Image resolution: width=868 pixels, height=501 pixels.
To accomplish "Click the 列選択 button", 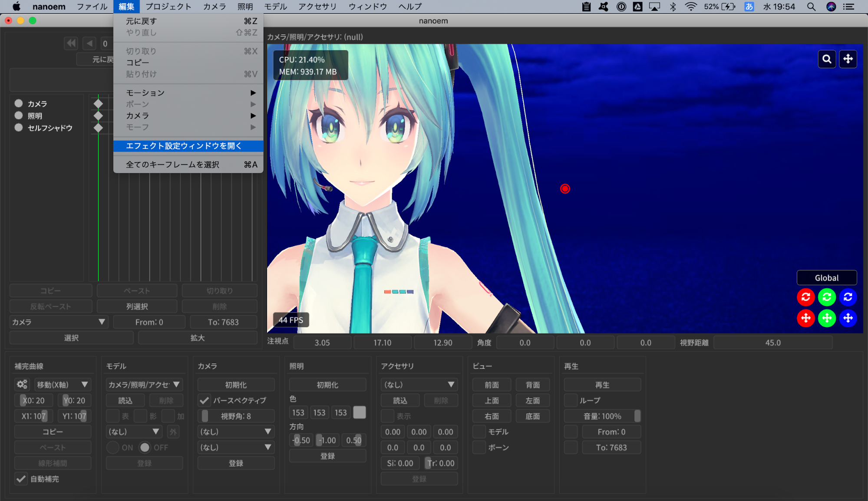I will (x=137, y=307).
